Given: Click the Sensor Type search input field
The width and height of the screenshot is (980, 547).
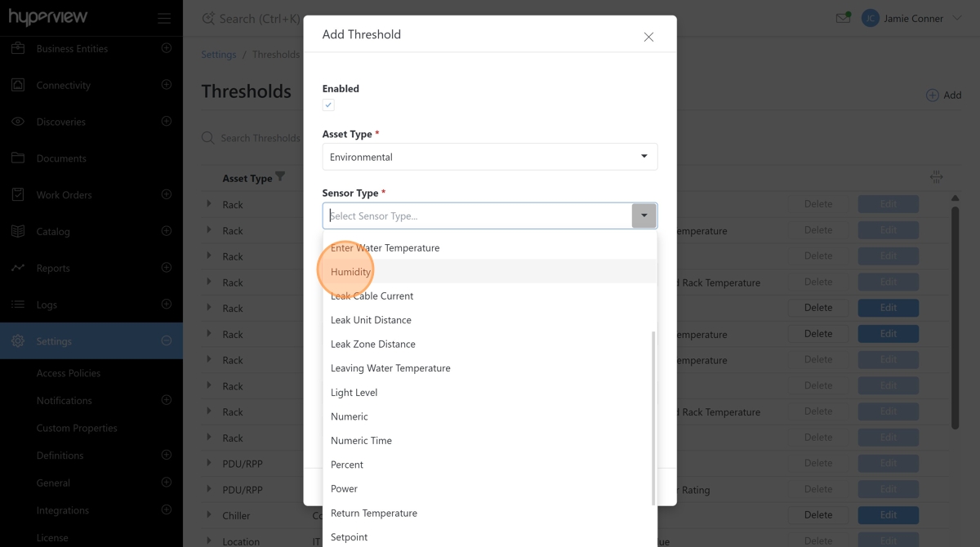Looking at the screenshot, I should tap(478, 216).
